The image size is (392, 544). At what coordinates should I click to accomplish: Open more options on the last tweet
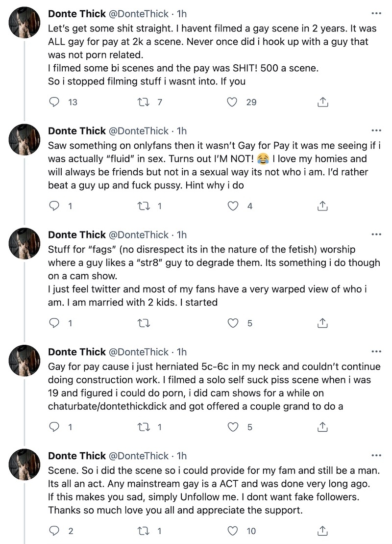[376, 456]
